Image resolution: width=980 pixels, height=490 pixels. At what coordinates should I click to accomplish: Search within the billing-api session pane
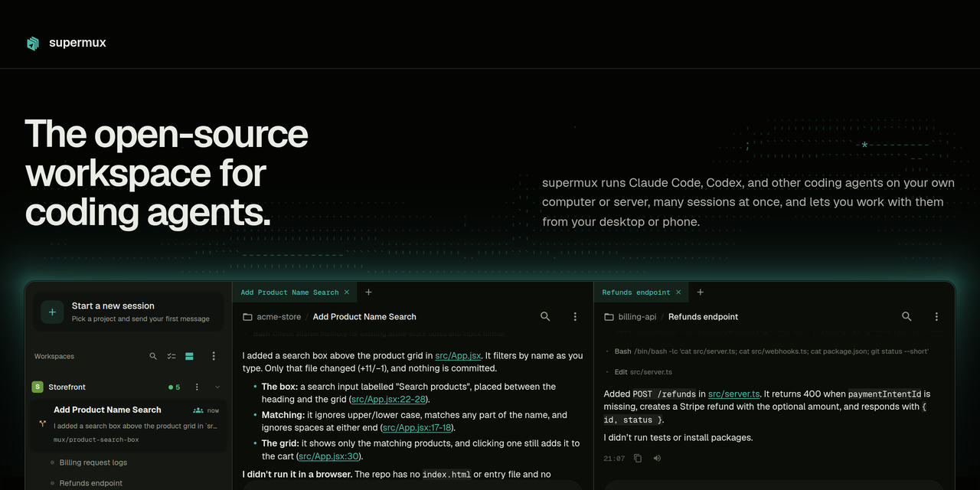pyautogui.click(x=906, y=316)
